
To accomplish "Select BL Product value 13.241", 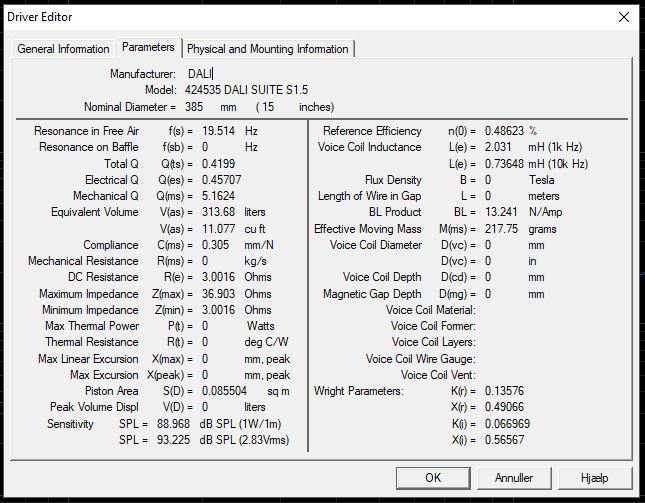I will pyautogui.click(x=501, y=212).
